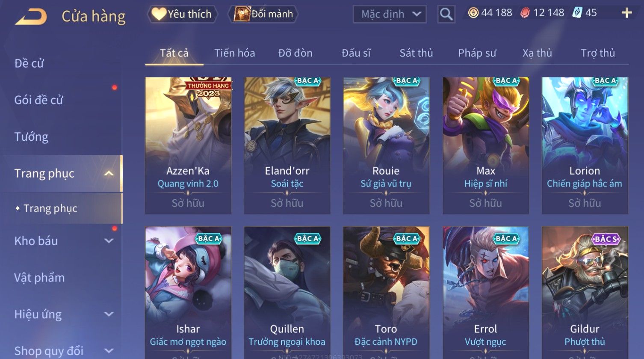Viewport: 644px width, 359px height.
Task: Switch to the Sát thủ tab
Action: point(416,53)
